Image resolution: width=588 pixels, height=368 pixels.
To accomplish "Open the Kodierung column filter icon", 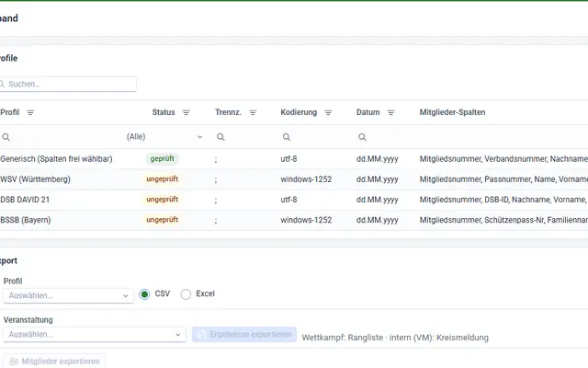I will coord(328,112).
